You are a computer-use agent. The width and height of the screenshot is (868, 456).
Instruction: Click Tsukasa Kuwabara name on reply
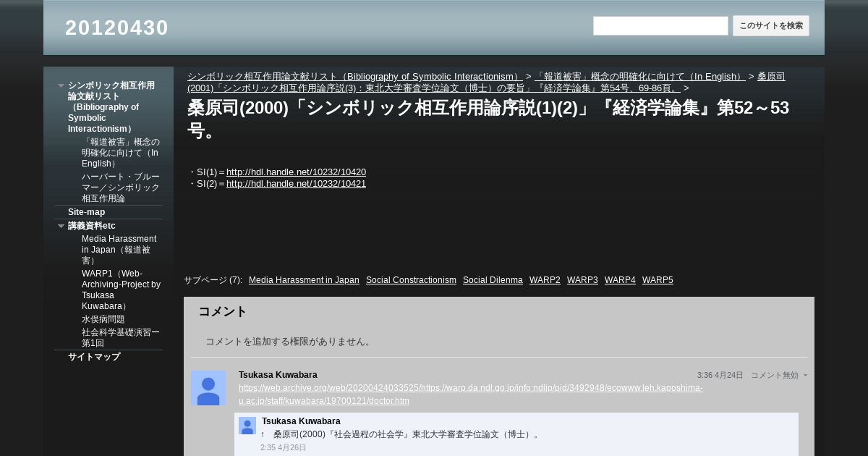(x=301, y=421)
